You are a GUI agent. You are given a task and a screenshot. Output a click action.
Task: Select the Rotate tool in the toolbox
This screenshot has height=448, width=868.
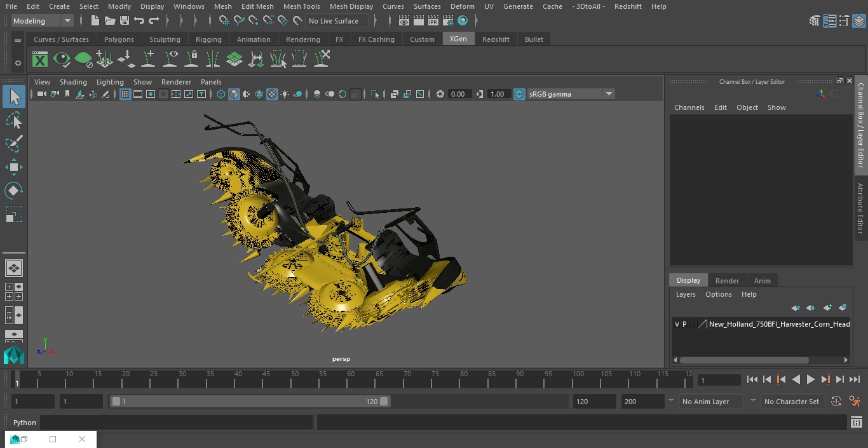[x=14, y=191]
